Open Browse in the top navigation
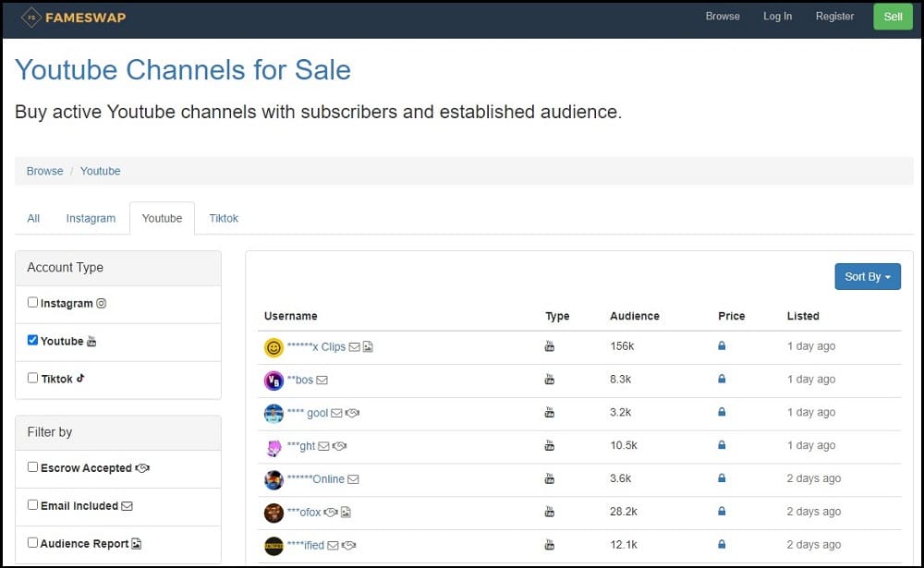The width and height of the screenshot is (924, 568). point(723,17)
